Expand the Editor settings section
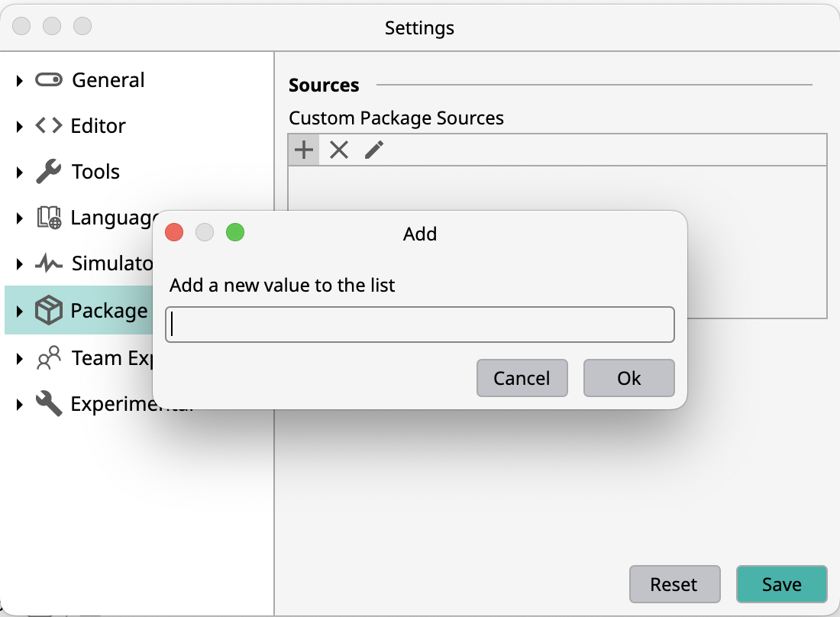 (19, 126)
